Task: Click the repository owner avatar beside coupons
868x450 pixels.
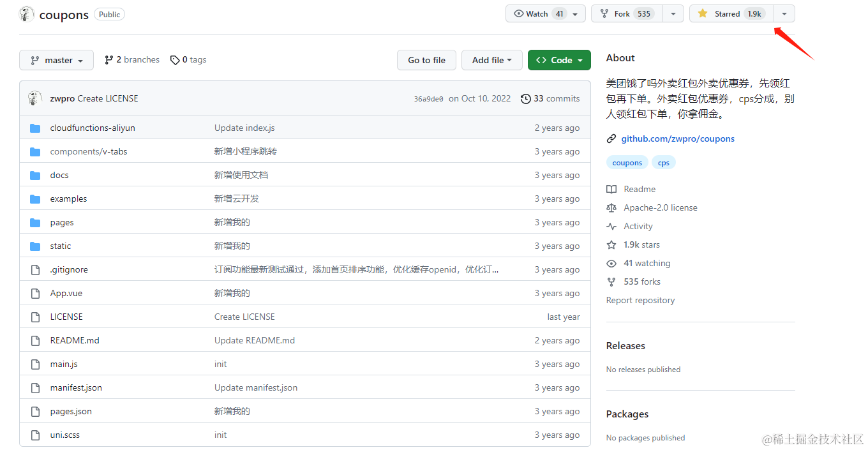Action: (27, 14)
